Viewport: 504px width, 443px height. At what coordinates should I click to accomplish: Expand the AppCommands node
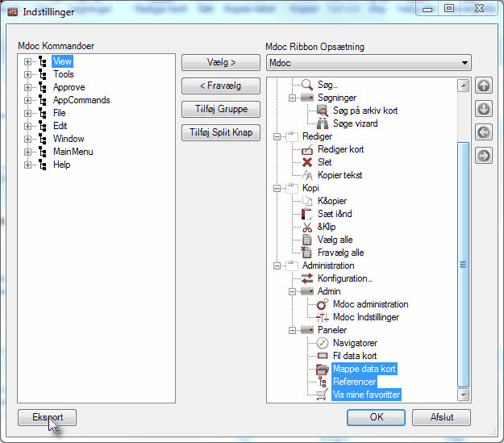coord(27,100)
